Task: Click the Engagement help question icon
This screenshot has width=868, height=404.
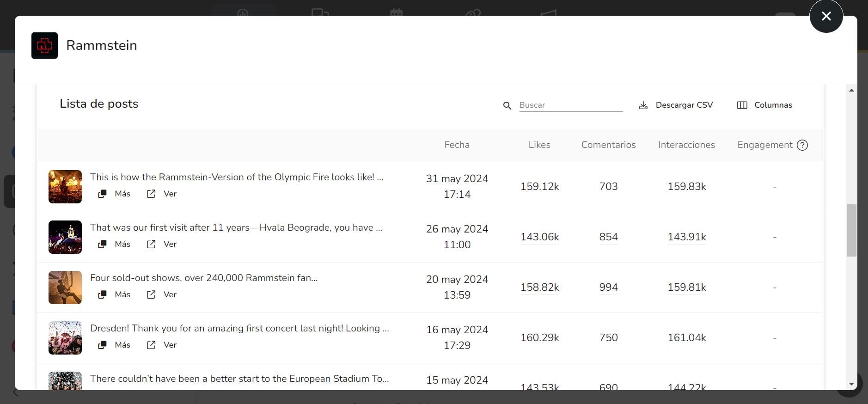Action: click(x=802, y=145)
